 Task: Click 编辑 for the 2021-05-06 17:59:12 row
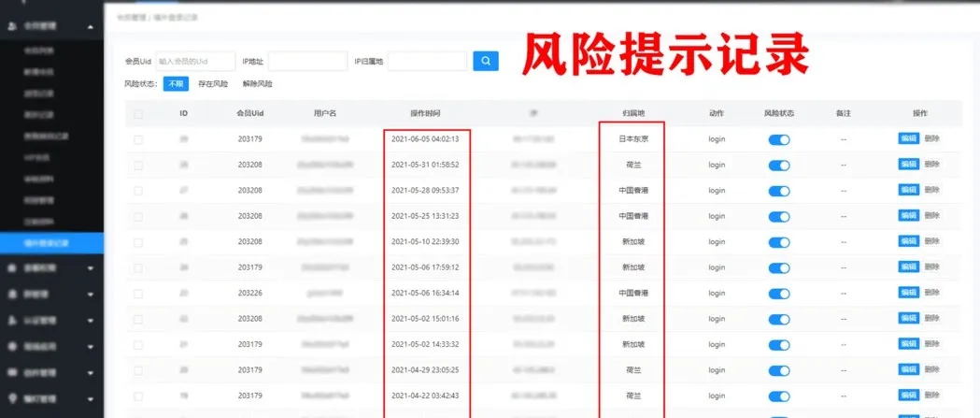[909, 267]
